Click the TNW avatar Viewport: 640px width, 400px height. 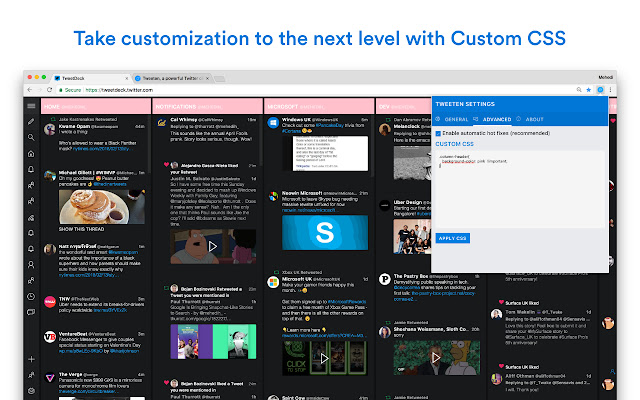pos(50,302)
